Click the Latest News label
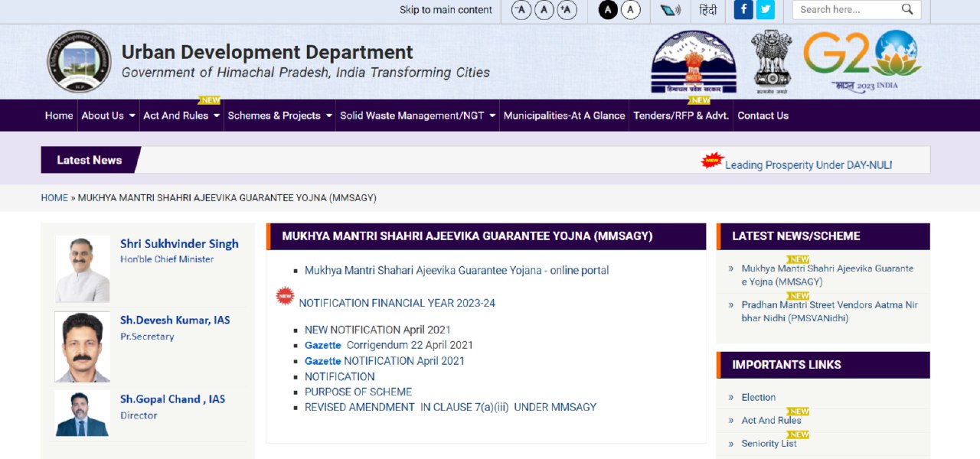Screen dimensions: 980x459 90,160
